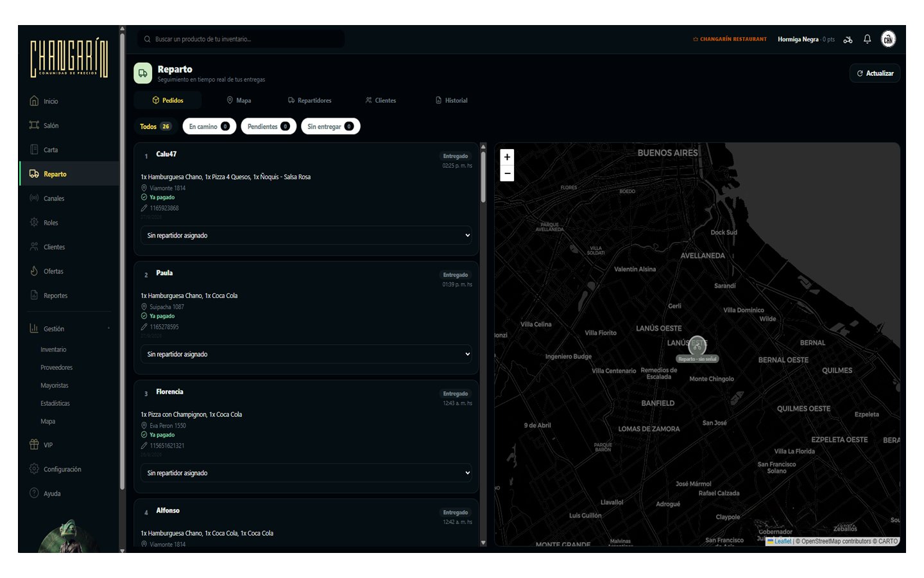Switch to the Clientes tab

[381, 100]
